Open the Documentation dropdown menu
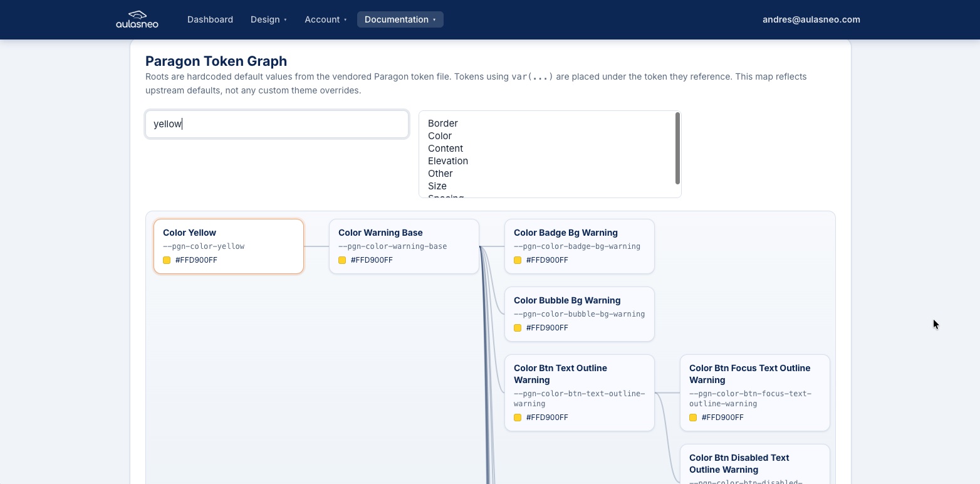 click(400, 19)
